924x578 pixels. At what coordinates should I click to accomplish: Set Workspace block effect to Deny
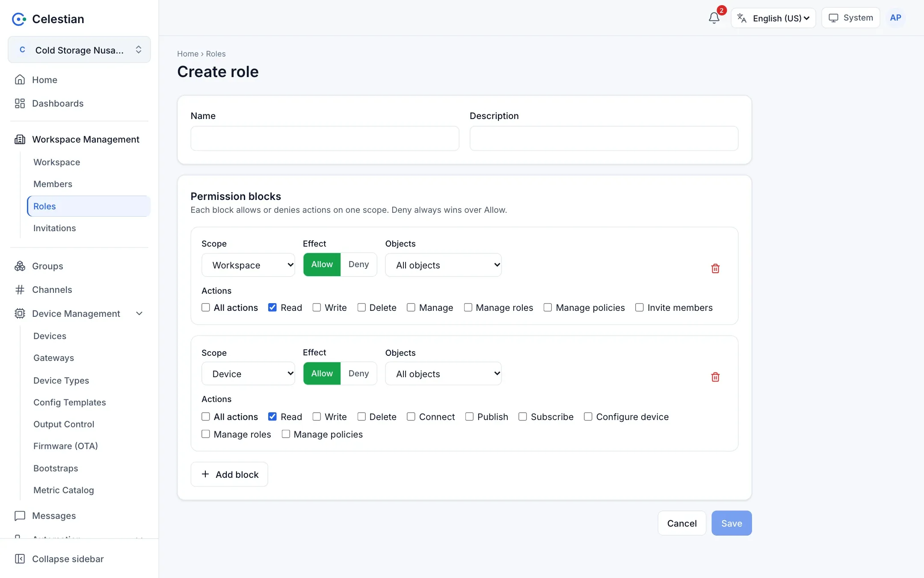(x=358, y=264)
